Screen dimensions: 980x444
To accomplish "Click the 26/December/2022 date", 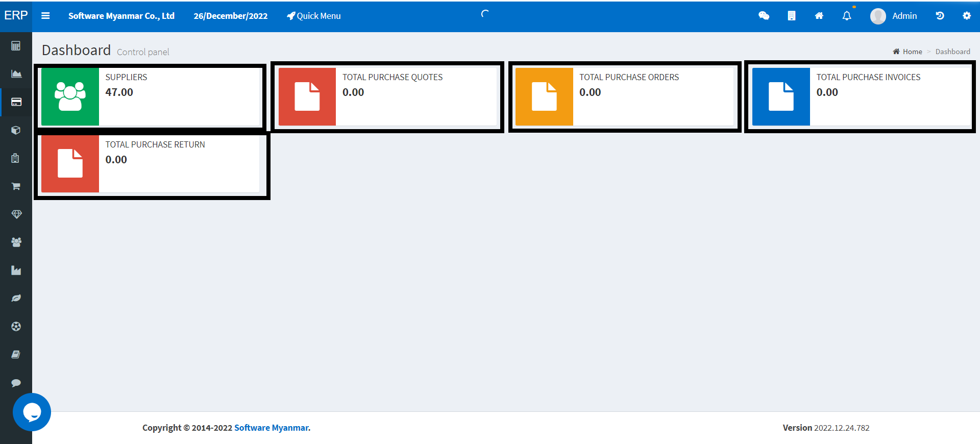I will [230, 16].
